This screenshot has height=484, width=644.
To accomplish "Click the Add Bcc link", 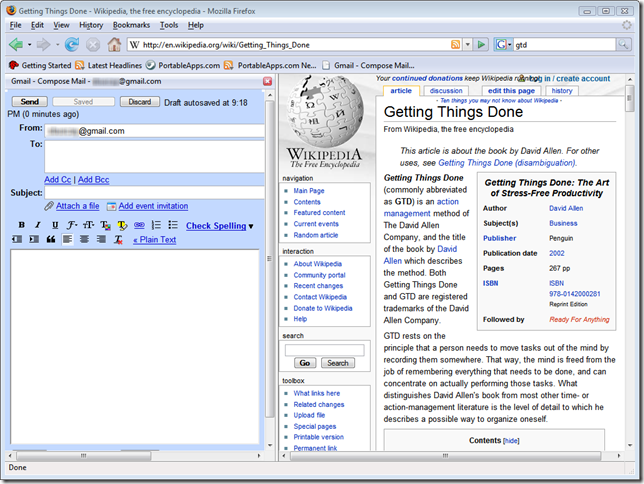I will point(94,180).
